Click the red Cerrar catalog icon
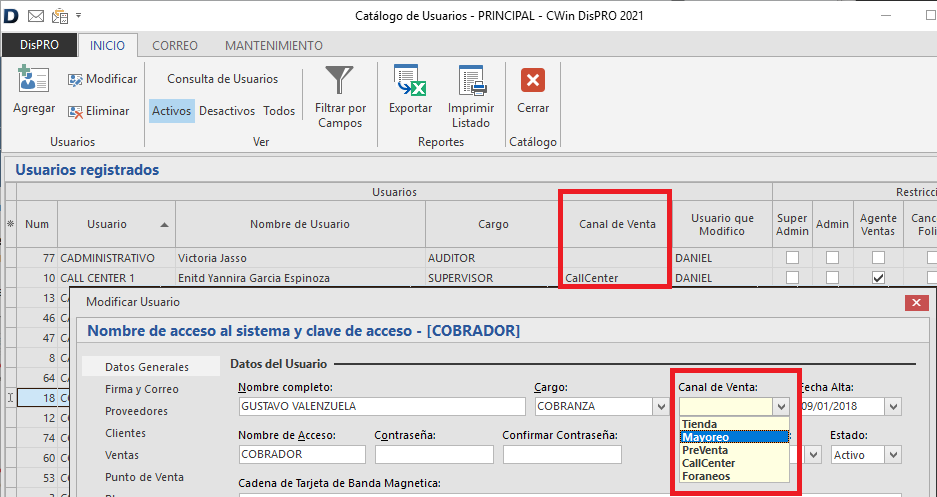937x497 pixels. 533,80
